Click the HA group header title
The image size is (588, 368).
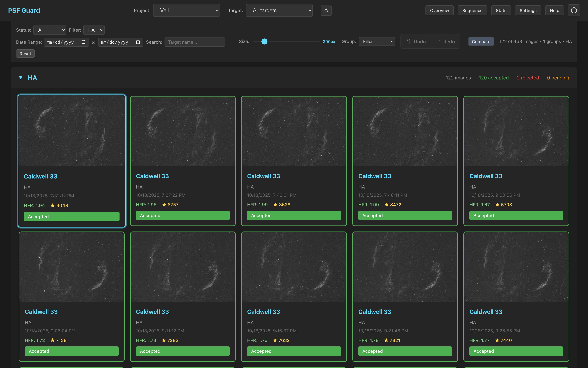point(32,78)
